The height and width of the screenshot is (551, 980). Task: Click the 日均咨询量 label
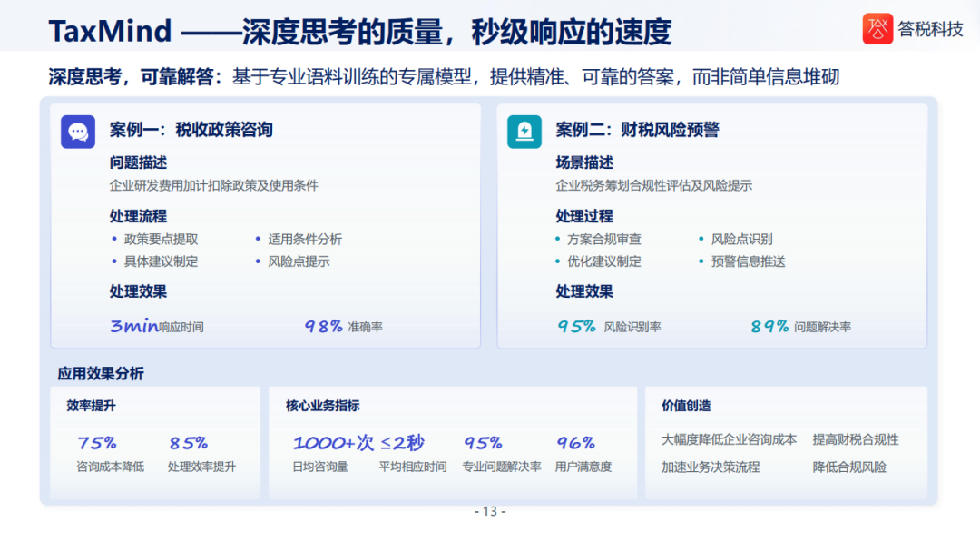[320, 467]
